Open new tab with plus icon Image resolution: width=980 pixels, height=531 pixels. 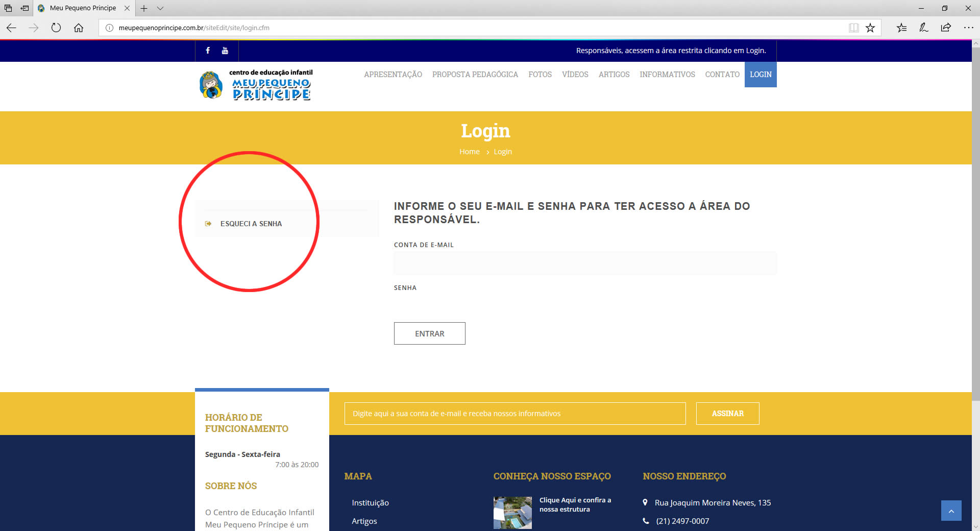[x=144, y=8]
